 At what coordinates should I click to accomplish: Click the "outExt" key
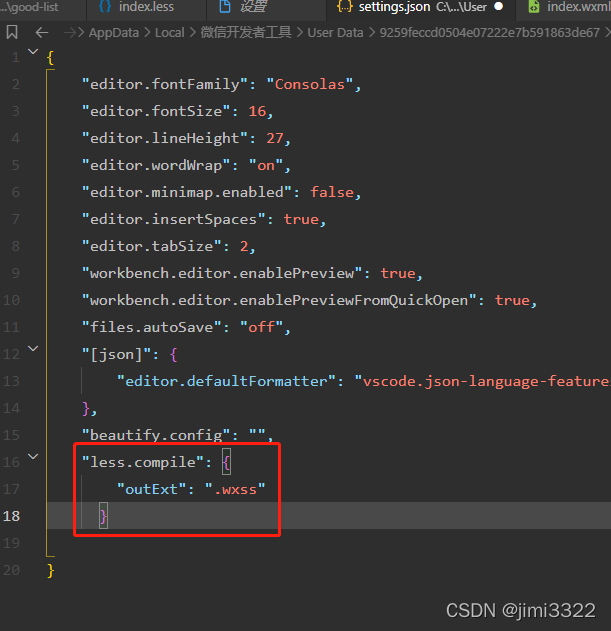(151, 489)
